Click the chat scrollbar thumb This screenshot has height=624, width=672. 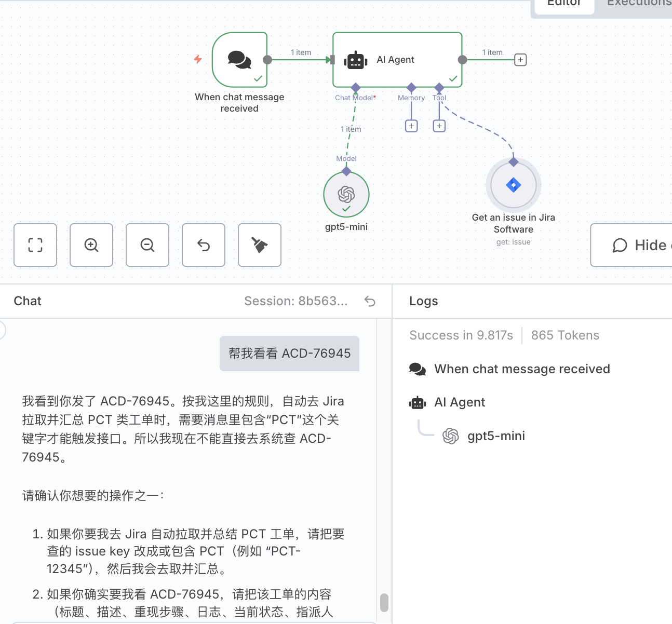(x=384, y=603)
